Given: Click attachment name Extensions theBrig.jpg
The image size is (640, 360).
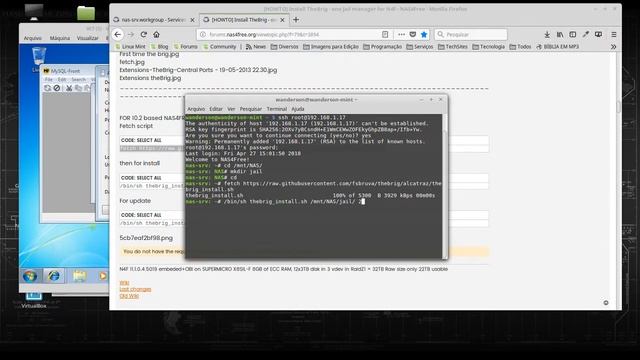Looking at the screenshot, I should (150, 78).
